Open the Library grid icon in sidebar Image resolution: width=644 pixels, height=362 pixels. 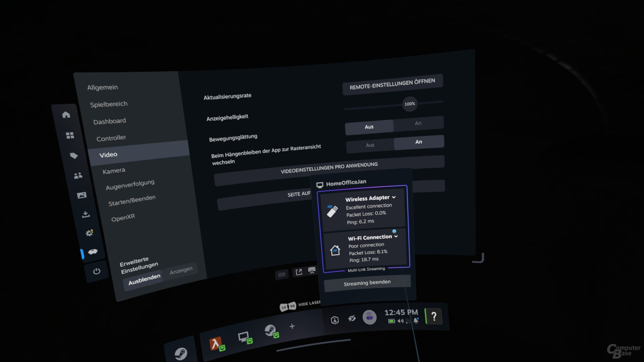(70, 135)
